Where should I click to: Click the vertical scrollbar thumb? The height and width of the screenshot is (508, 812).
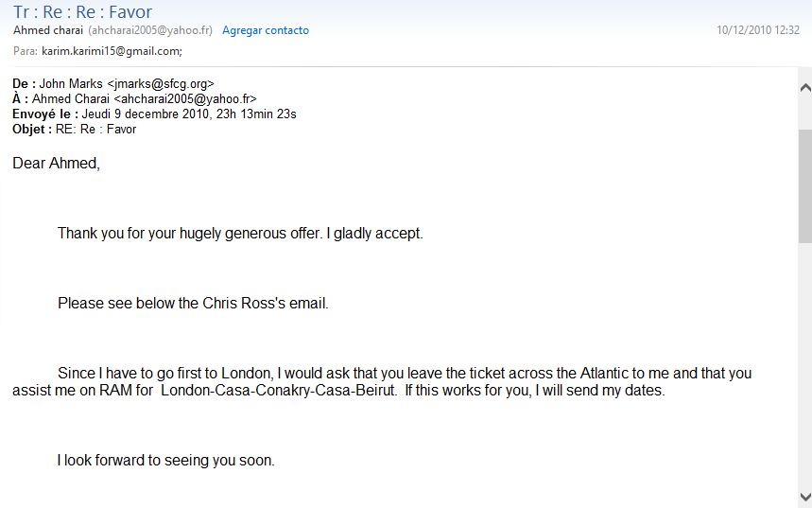point(804,184)
